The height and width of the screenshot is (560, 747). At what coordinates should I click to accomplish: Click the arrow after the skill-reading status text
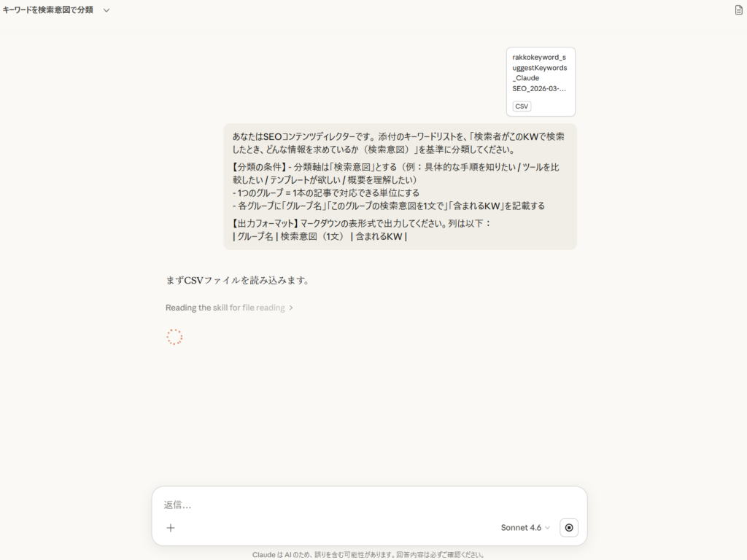tap(291, 308)
